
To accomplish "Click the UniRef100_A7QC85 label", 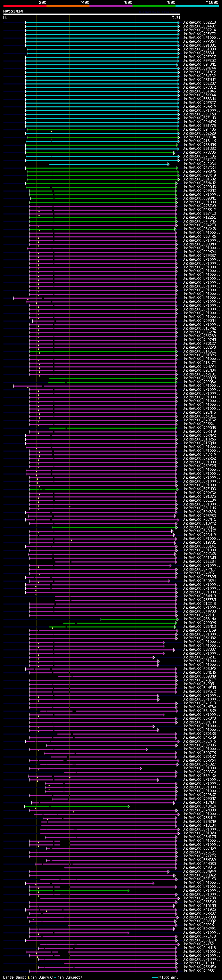I will click(x=199, y=153).
